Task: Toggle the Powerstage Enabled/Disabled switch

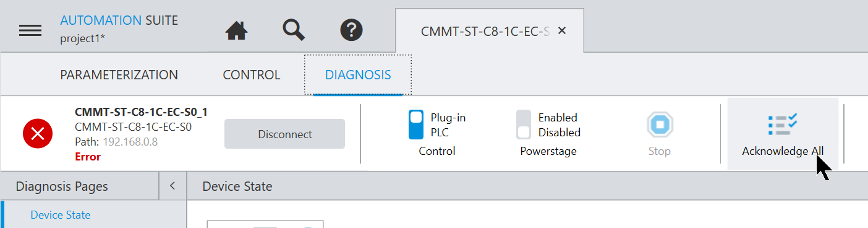Action: [524, 125]
